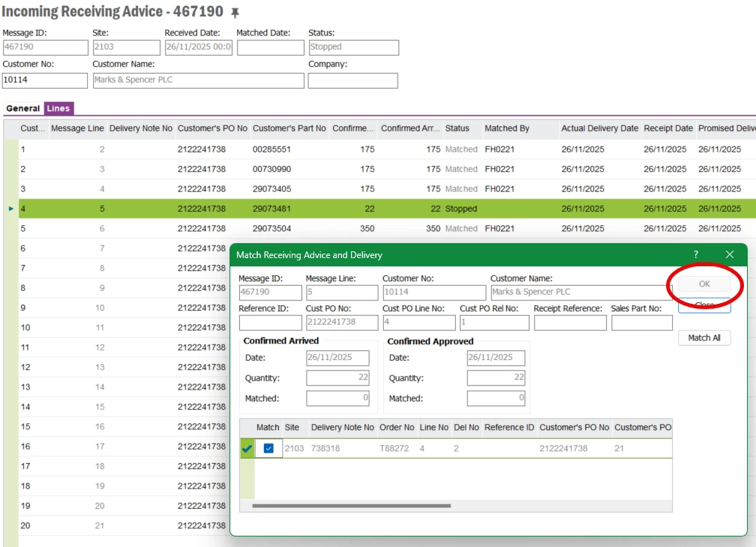
Task: Click the Match All button
Action: 703,338
